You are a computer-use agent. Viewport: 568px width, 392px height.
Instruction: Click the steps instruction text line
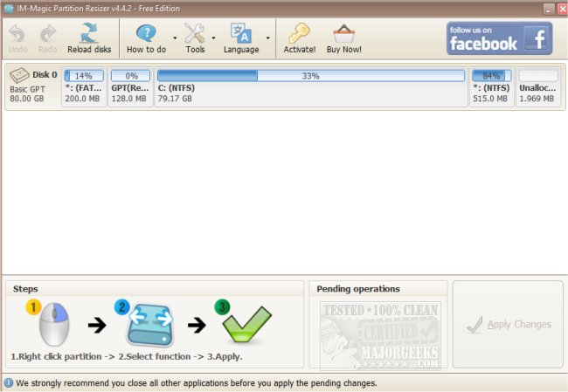tap(127, 356)
